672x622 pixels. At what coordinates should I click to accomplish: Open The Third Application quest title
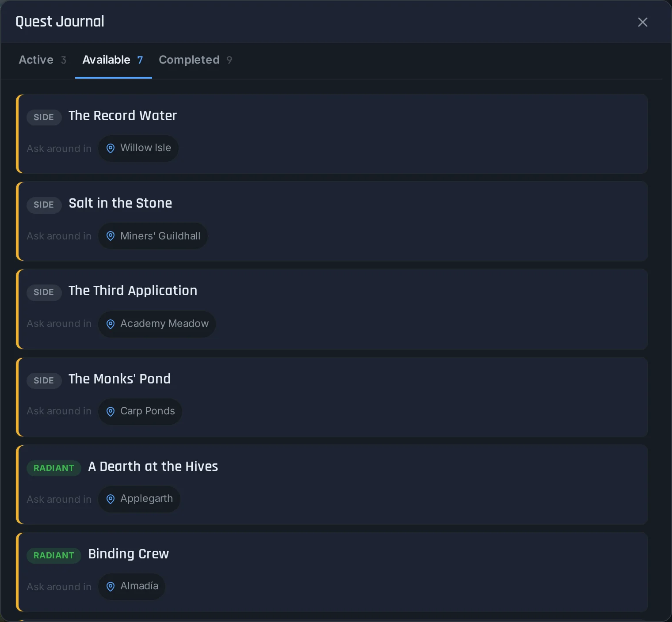point(133,291)
